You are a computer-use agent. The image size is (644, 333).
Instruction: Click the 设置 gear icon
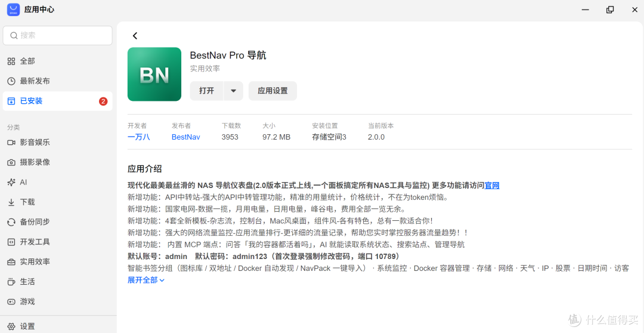coord(11,326)
